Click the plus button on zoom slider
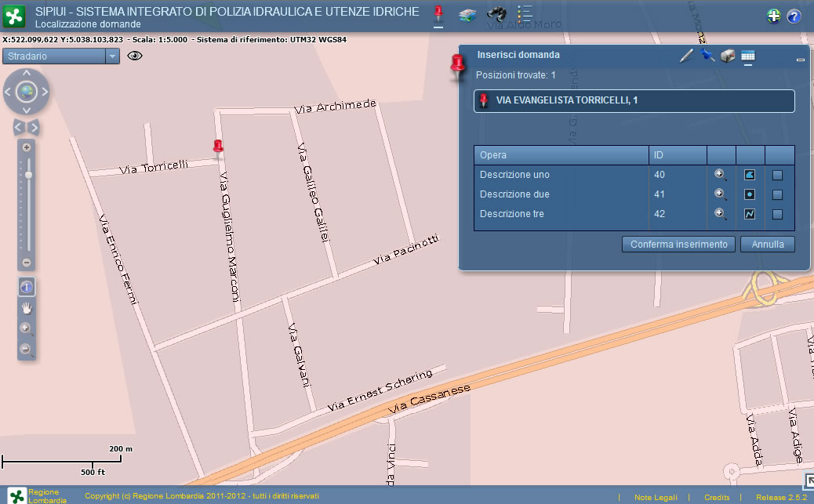Screen dimensions: 814x504 [27, 147]
